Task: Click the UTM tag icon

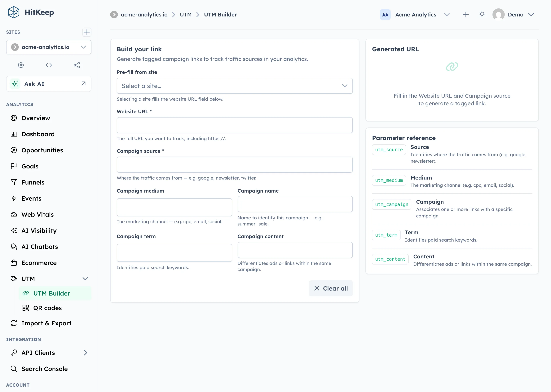Action: (14, 278)
